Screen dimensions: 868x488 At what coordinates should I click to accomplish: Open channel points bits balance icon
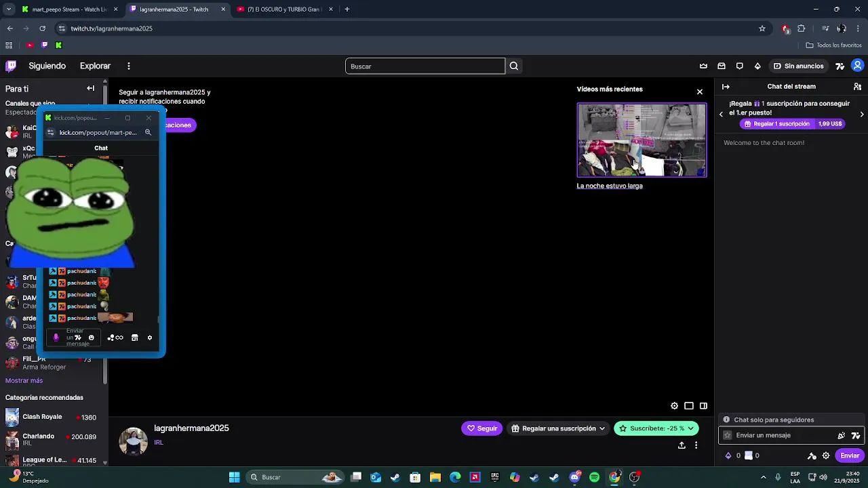pos(728,455)
